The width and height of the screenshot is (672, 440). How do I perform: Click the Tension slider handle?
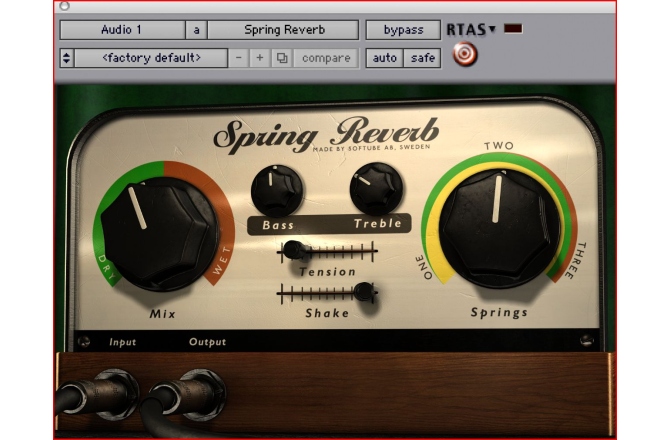294,250
